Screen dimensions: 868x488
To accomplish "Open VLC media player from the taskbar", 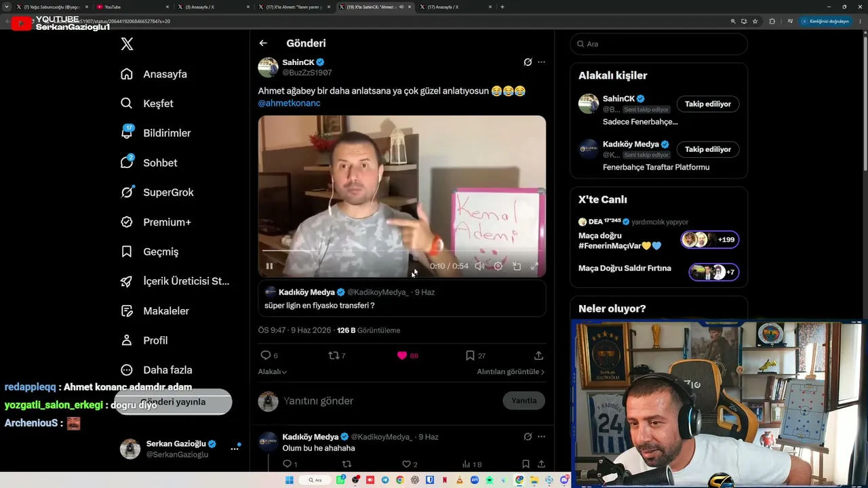I will 460,481.
